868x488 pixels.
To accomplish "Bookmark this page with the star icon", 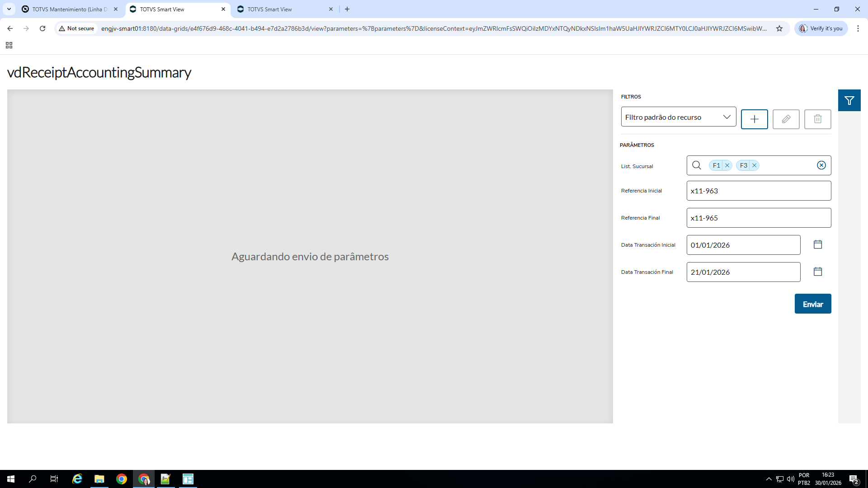I will 779,28.
